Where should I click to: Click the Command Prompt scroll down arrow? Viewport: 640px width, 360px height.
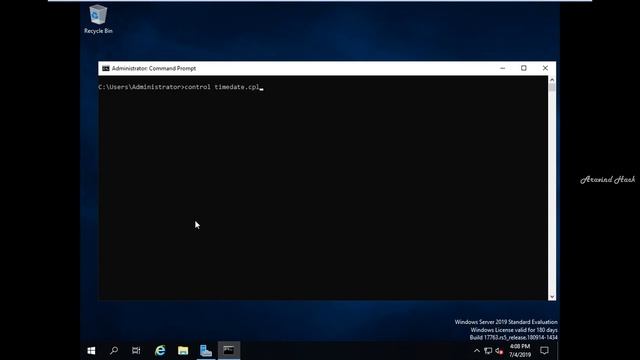click(x=552, y=297)
